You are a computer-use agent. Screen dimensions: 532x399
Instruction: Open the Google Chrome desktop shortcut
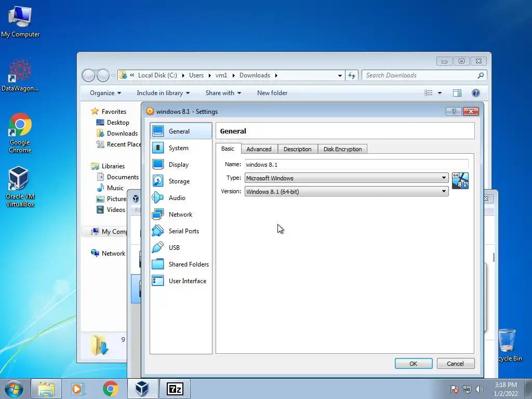coord(20,133)
